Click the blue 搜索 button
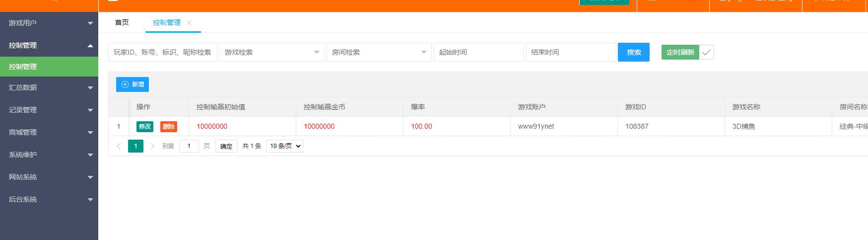 pyautogui.click(x=634, y=52)
